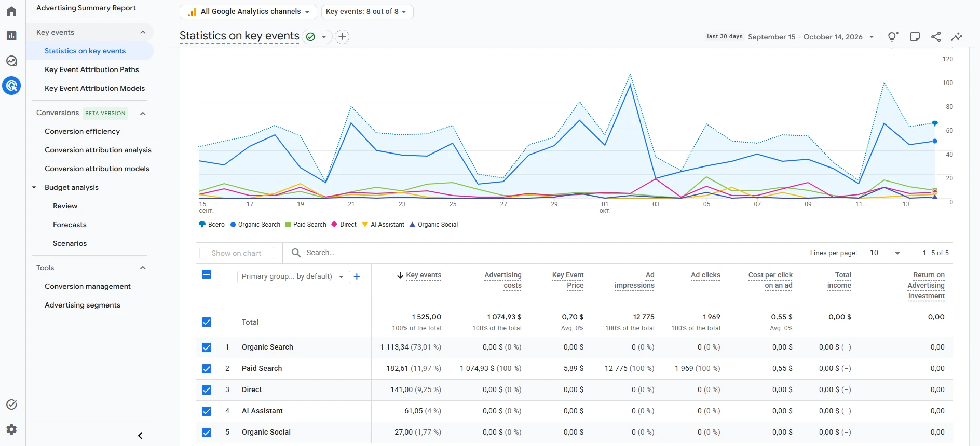Open the sparkline insights icon
The width and height of the screenshot is (980, 446).
pos(957,37)
